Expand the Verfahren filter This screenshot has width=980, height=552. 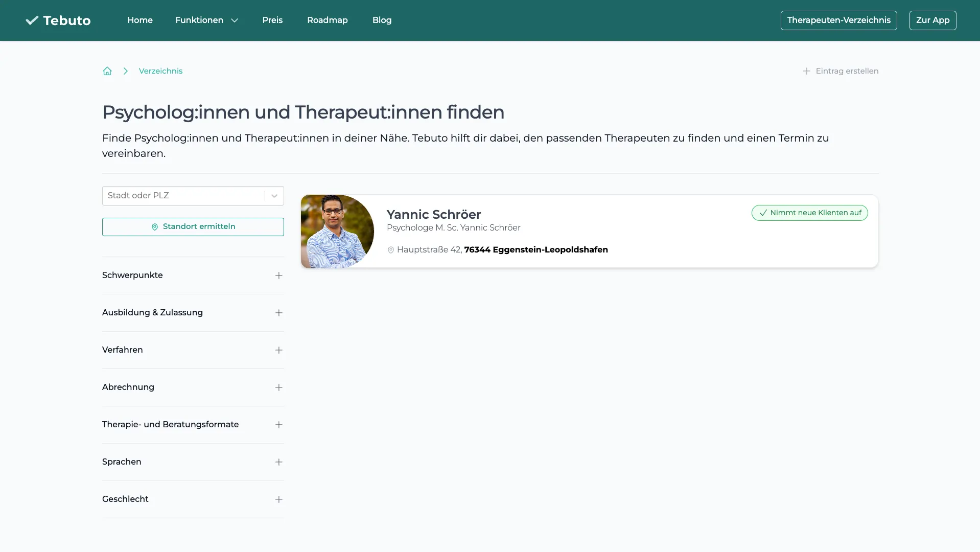[278, 350]
